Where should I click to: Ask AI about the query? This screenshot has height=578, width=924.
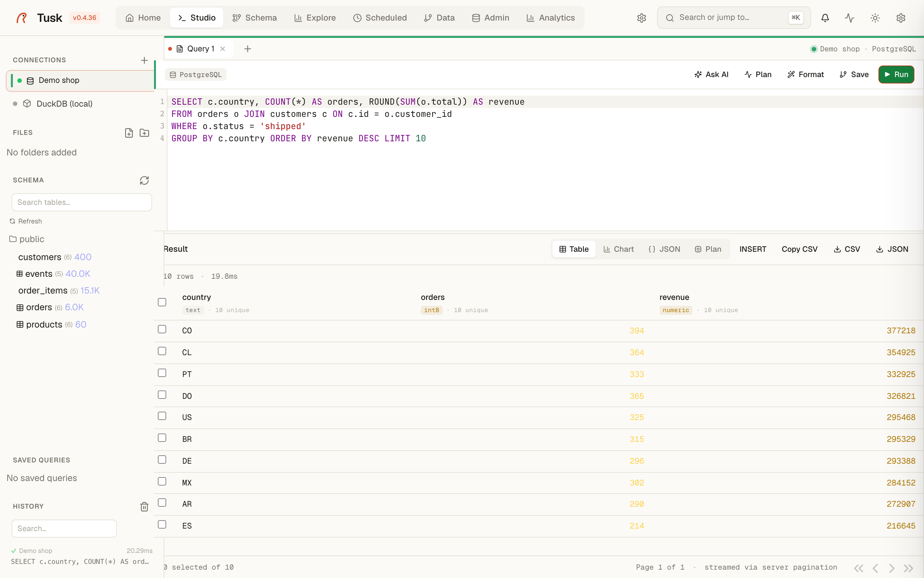point(711,74)
